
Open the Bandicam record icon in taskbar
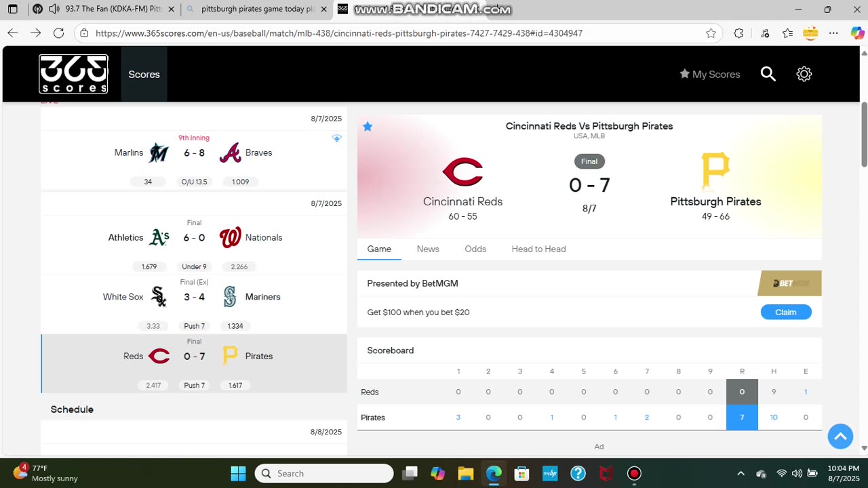pyautogui.click(x=634, y=473)
